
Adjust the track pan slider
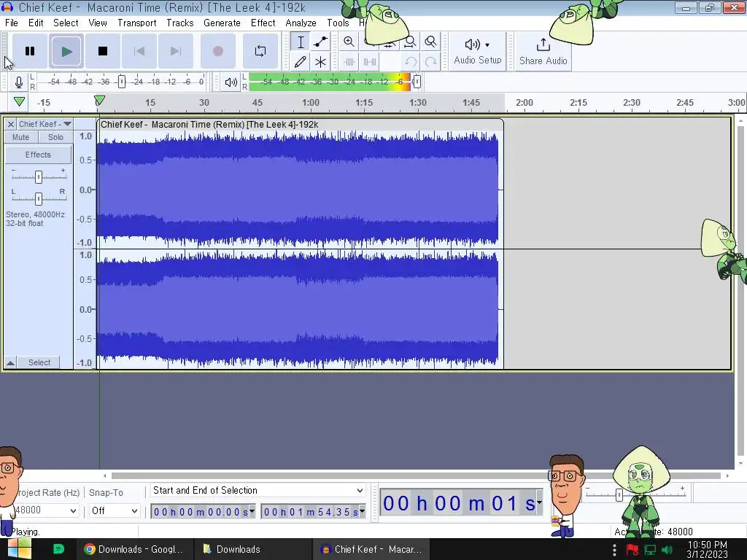click(x=39, y=198)
